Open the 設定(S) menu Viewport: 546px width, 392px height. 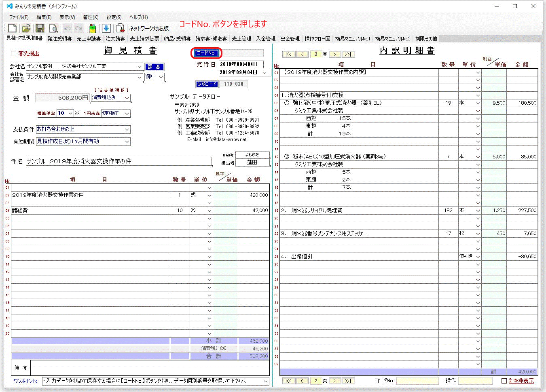point(114,17)
